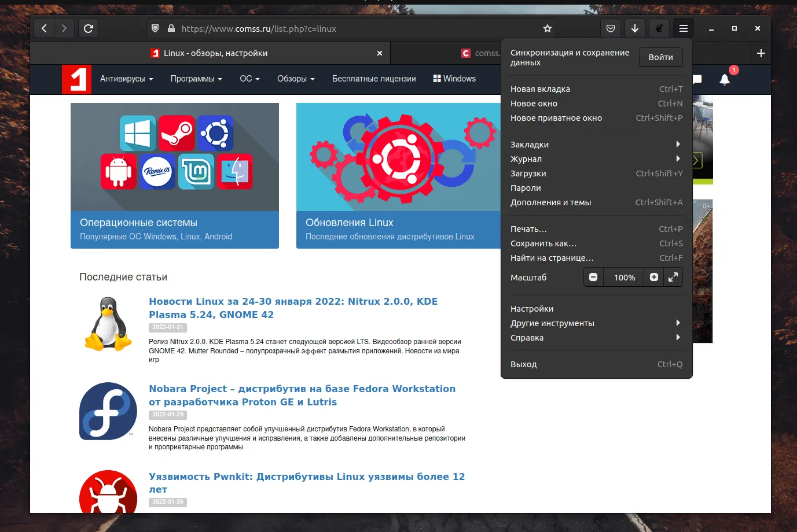Expand the Программы dropdown

coord(196,79)
